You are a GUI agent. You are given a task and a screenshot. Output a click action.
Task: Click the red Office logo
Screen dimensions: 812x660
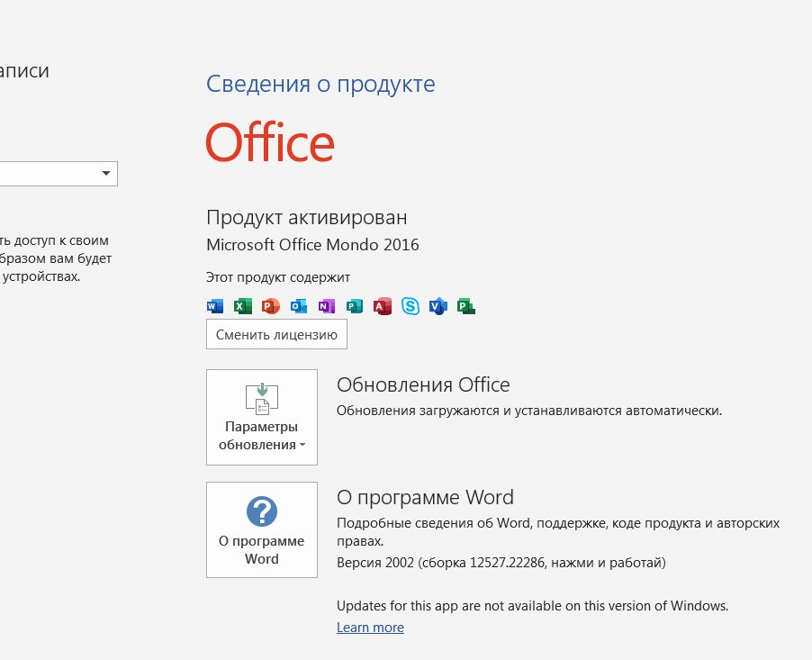click(x=270, y=142)
